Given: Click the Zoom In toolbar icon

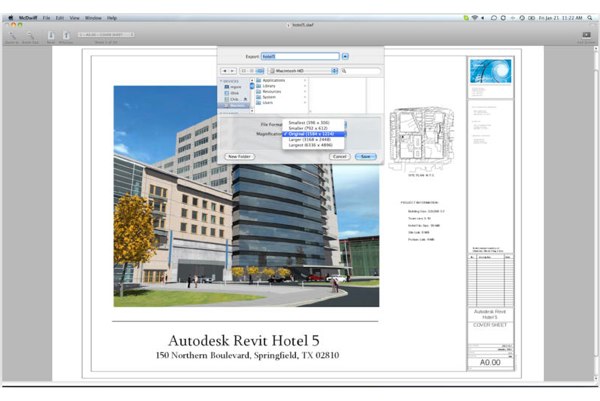Looking at the screenshot, I should 12,36.
